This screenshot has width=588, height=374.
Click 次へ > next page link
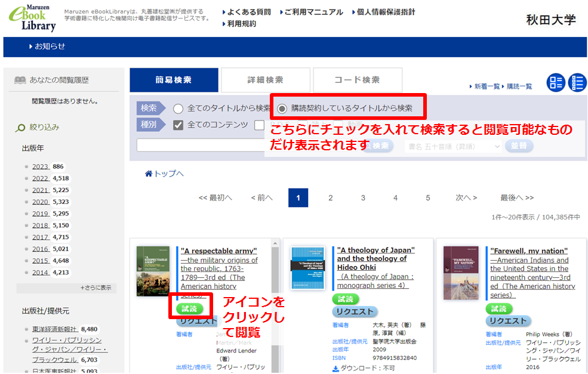[466, 198]
